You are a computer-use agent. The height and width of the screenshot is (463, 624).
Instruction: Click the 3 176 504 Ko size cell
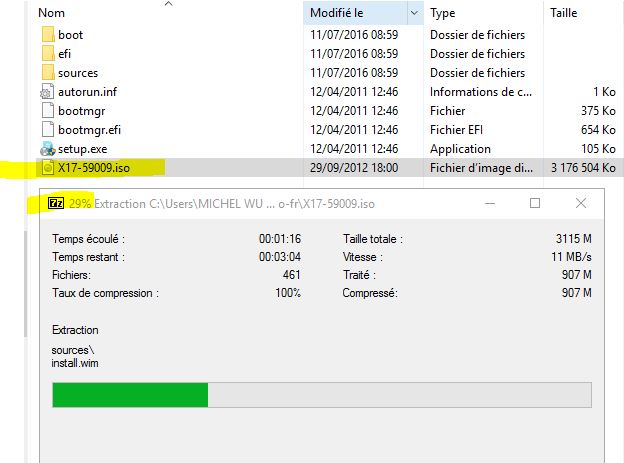tap(583, 168)
